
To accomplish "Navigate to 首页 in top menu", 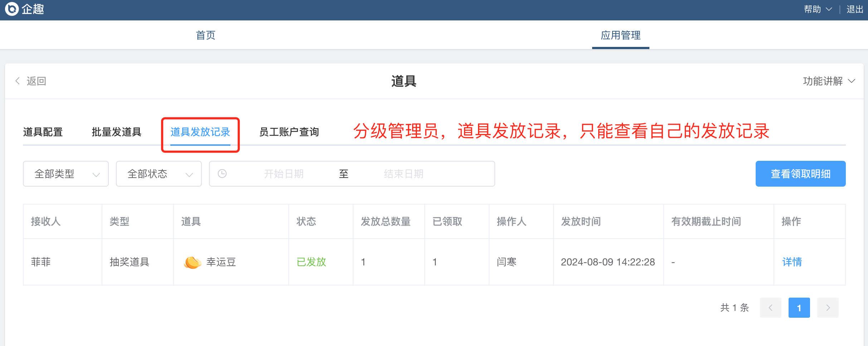I will point(206,35).
